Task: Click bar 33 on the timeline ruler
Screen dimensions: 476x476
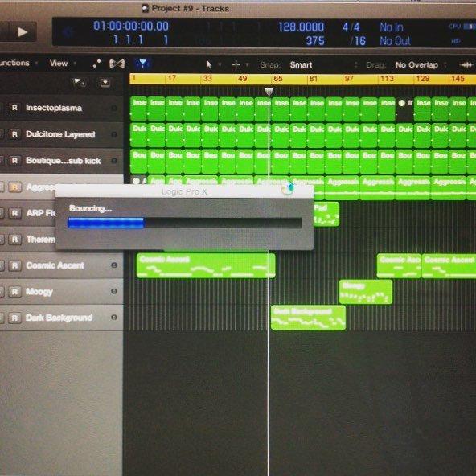Action: pos(207,78)
